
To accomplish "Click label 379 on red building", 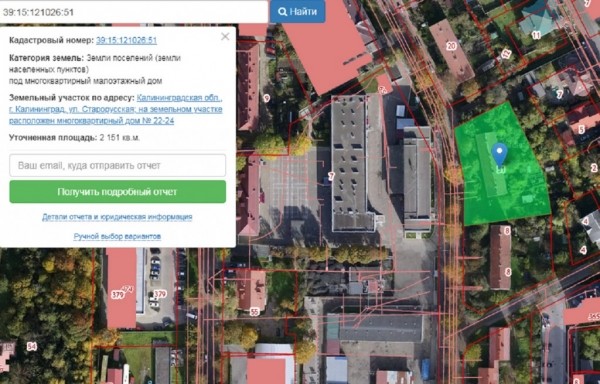I will pos(118,295).
